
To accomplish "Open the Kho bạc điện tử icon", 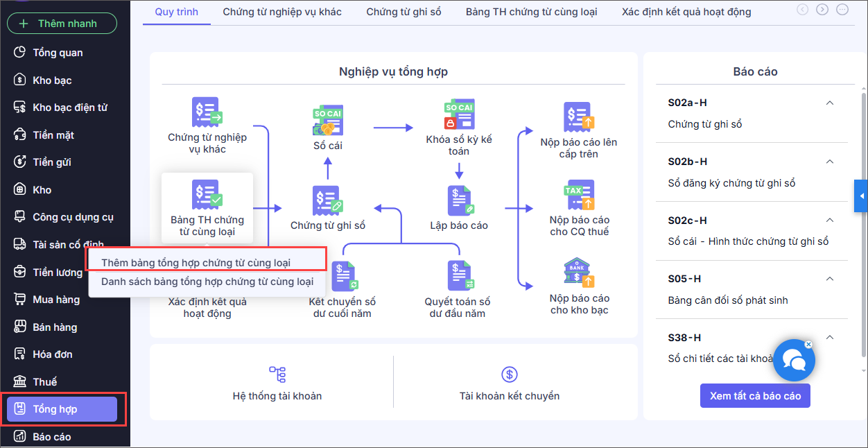I will [20, 107].
